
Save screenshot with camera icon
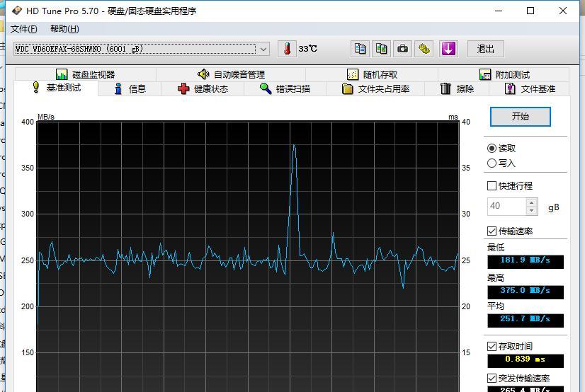click(x=402, y=49)
